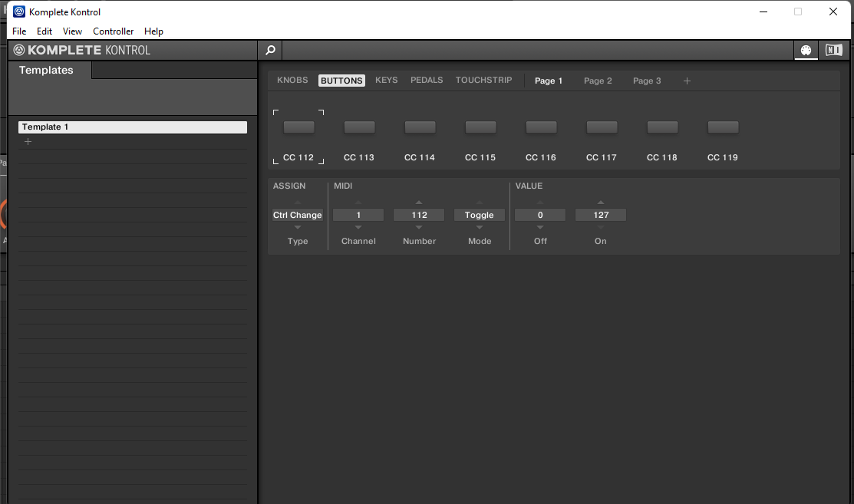The image size is (854, 504).
Task: Click the NI keyboard view icon
Action: pyautogui.click(x=833, y=50)
